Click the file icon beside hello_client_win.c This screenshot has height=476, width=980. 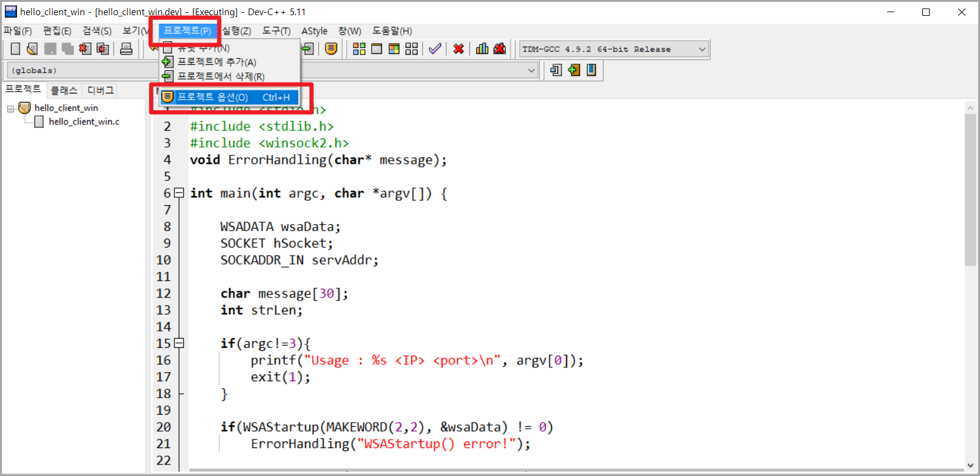click(39, 122)
